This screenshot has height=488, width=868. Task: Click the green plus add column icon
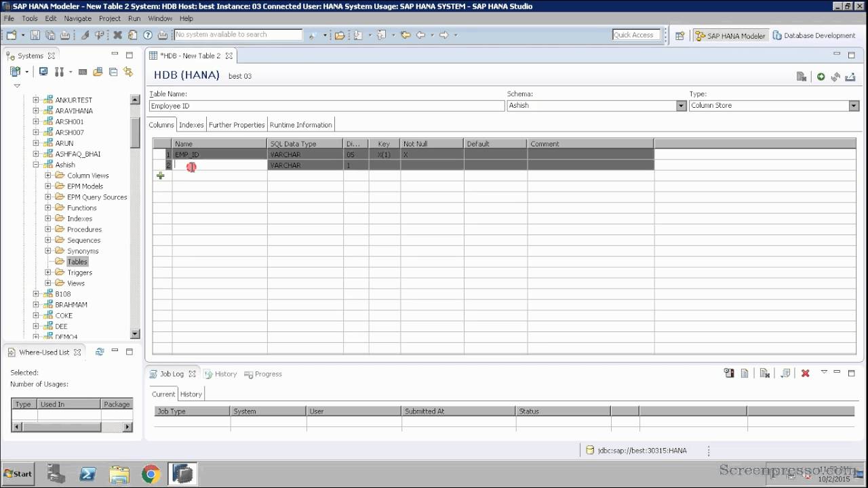click(161, 176)
